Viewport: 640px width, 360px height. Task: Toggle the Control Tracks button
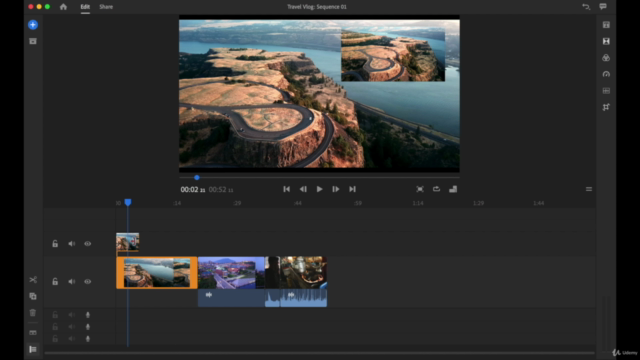click(x=33, y=349)
